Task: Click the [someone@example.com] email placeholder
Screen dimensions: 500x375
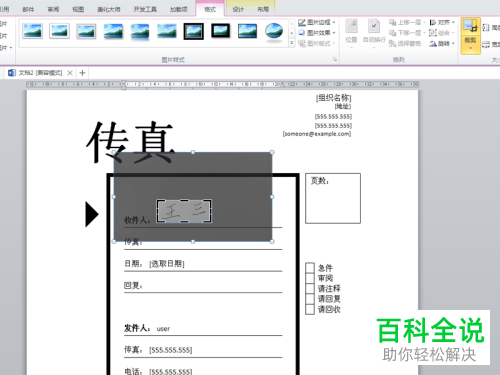Action: pyautogui.click(x=317, y=134)
